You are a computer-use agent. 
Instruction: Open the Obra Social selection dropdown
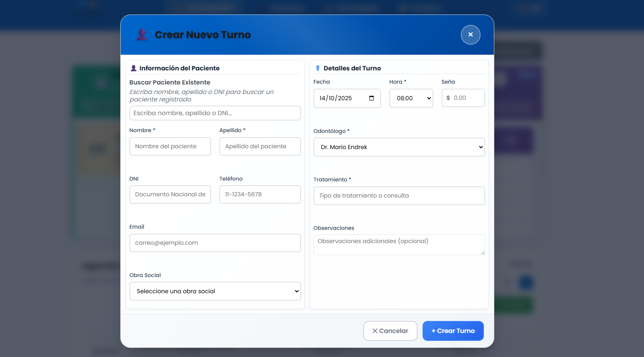[215, 291]
